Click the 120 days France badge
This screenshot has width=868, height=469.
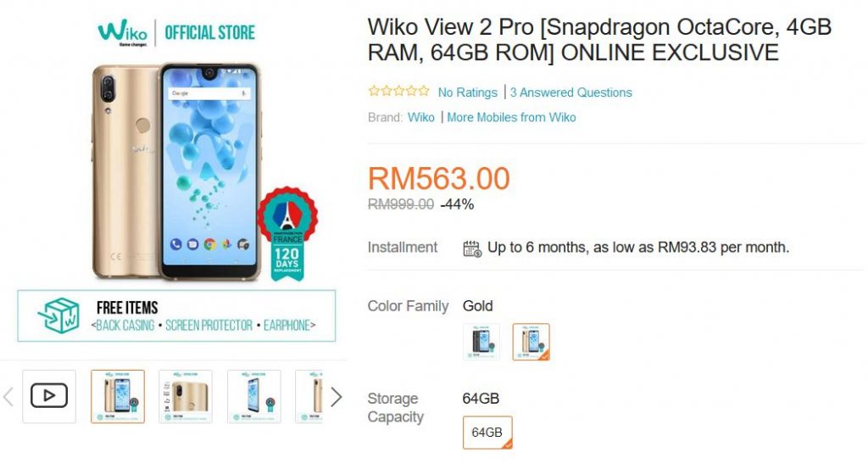(287, 233)
